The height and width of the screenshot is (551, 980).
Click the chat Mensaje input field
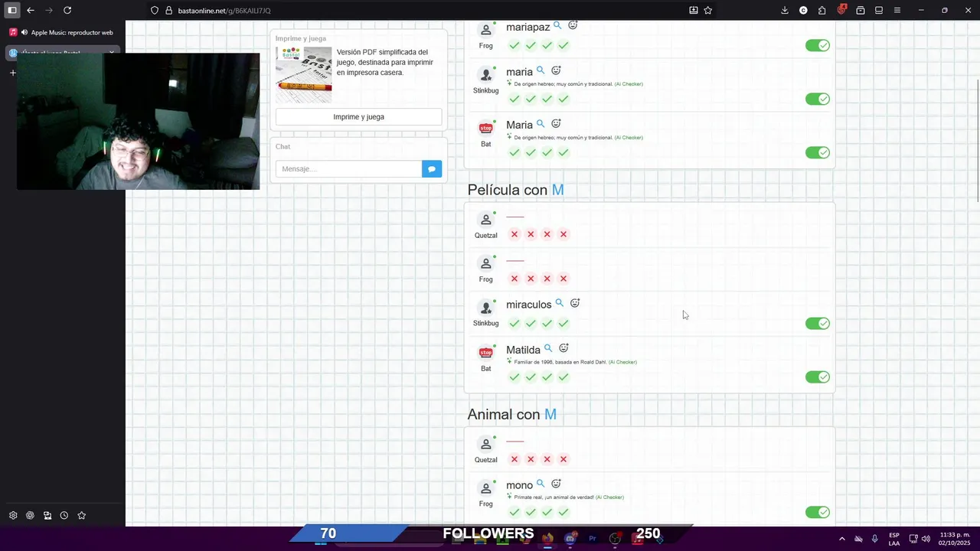point(348,169)
